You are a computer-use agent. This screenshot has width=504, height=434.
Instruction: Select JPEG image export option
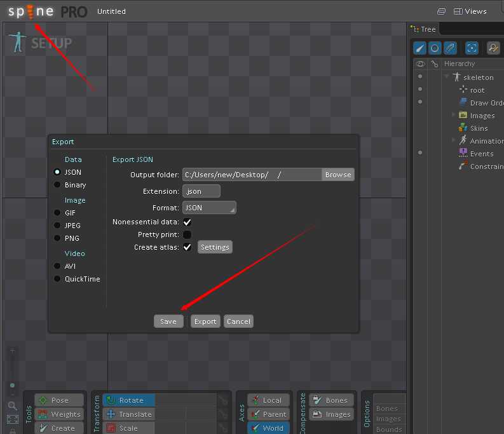57,226
